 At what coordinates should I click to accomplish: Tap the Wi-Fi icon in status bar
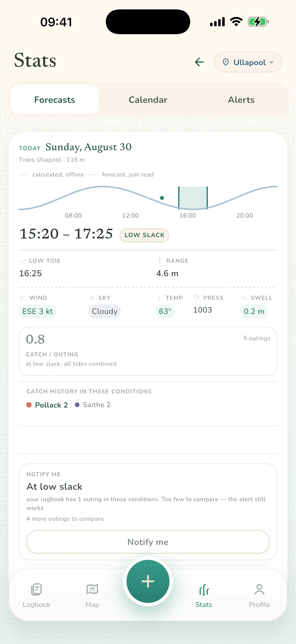click(236, 22)
